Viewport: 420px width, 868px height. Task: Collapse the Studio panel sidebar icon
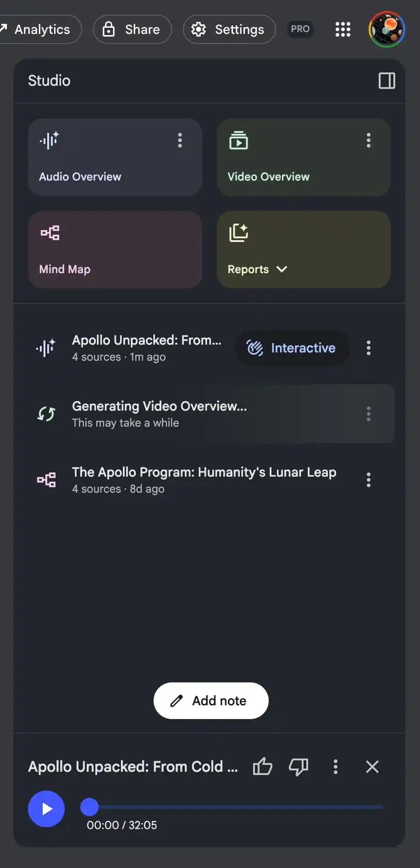point(387,81)
